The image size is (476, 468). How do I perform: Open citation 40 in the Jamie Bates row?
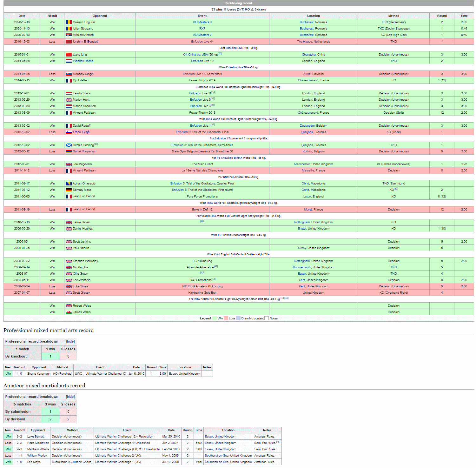202,221
